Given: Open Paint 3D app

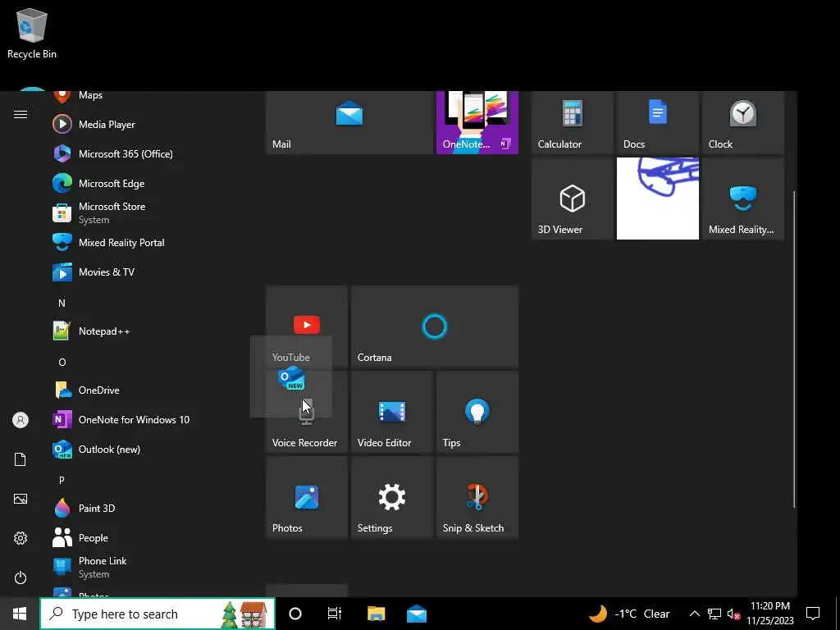Looking at the screenshot, I should 144,508.
